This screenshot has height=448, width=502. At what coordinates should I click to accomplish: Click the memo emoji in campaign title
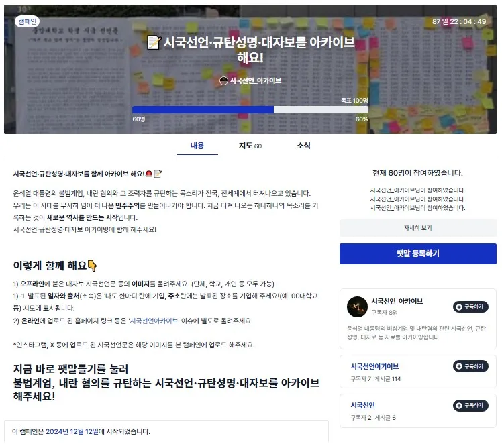pos(154,42)
